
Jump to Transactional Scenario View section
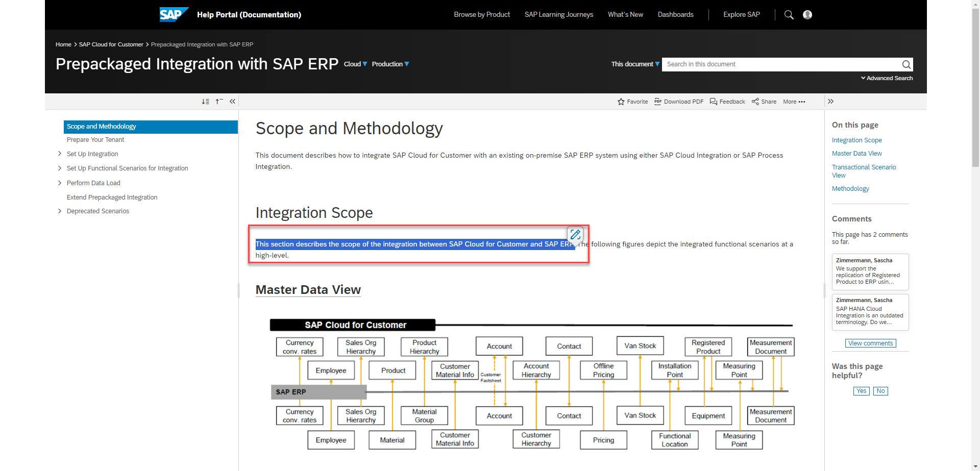point(864,171)
